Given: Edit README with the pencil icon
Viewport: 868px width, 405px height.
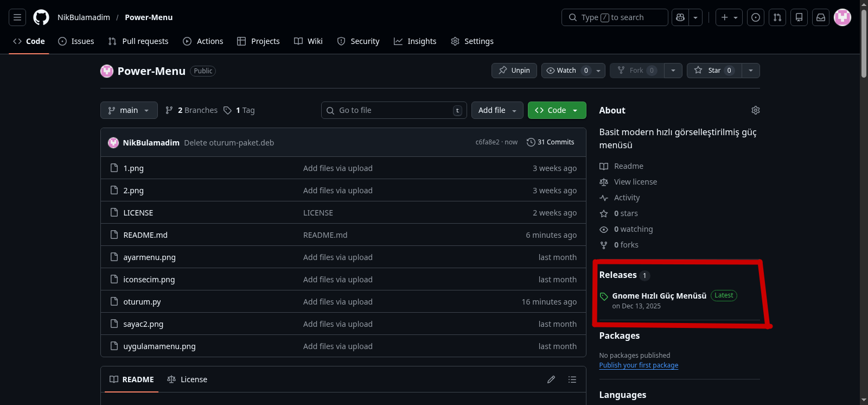Looking at the screenshot, I should click(x=551, y=379).
